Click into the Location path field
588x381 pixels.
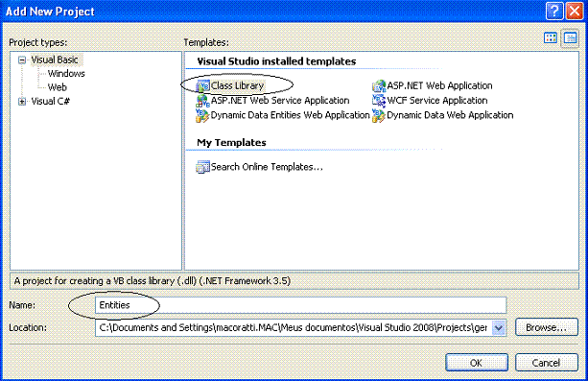click(x=294, y=327)
